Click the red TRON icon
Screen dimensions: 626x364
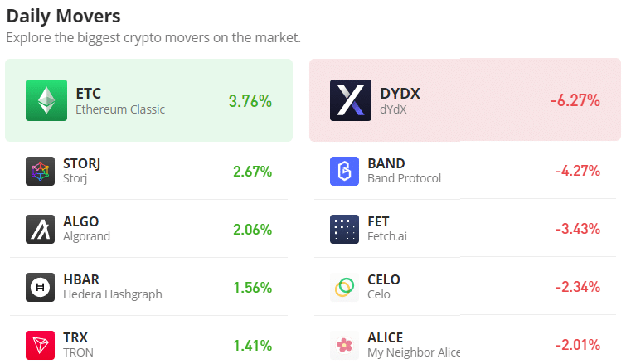[40, 345]
